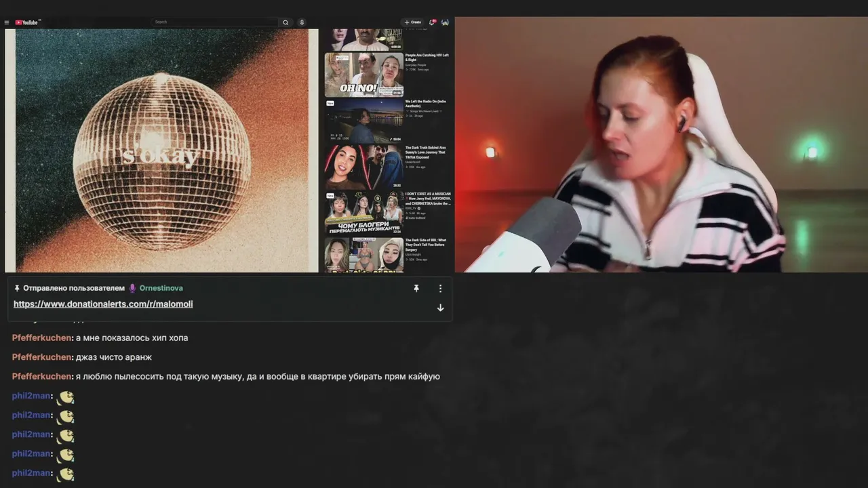Click the YouTube search magnifier button
The height and width of the screenshot is (488, 868).
pyautogui.click(x=285, y=22)
